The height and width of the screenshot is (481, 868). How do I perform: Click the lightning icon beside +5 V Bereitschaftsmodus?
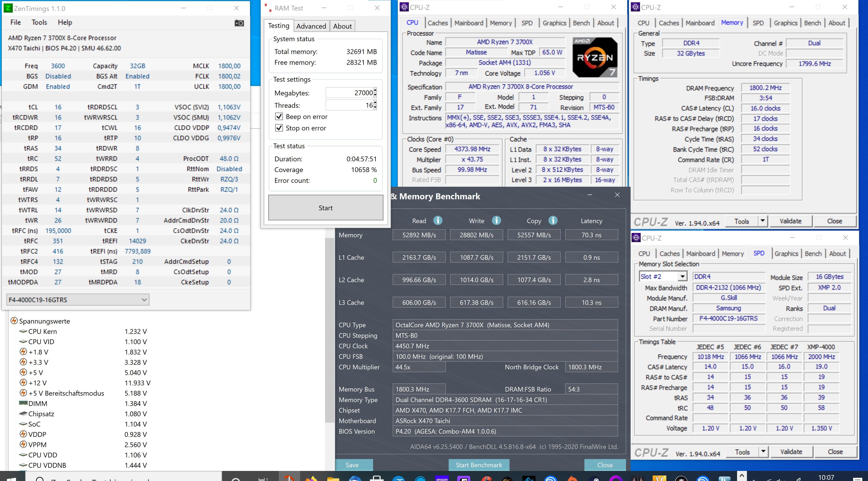point(23,393)
